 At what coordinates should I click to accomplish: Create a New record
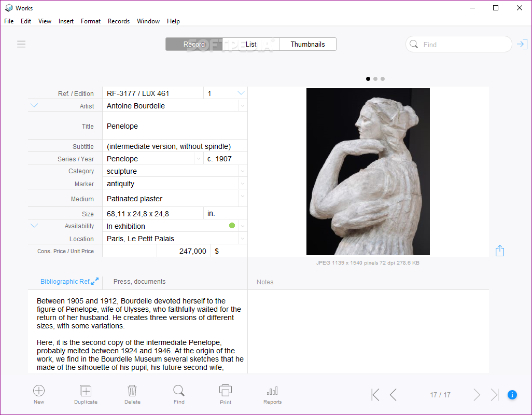[x=39, y=394]
